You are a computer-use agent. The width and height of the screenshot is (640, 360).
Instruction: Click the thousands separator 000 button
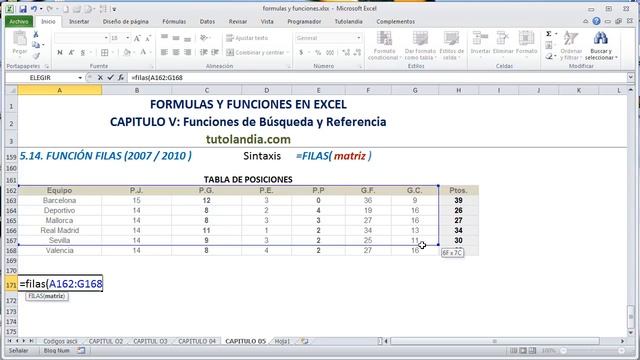[330, 52]
